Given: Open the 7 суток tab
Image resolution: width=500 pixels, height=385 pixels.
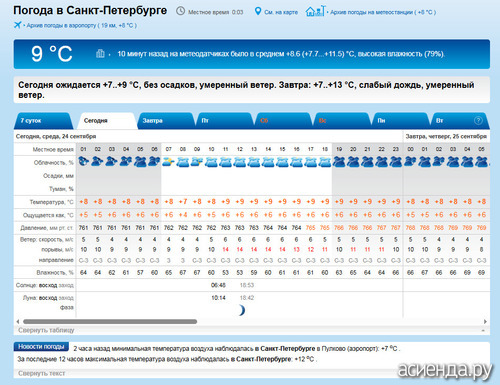Looking at the screenshot, I should (x=43, y=121).
